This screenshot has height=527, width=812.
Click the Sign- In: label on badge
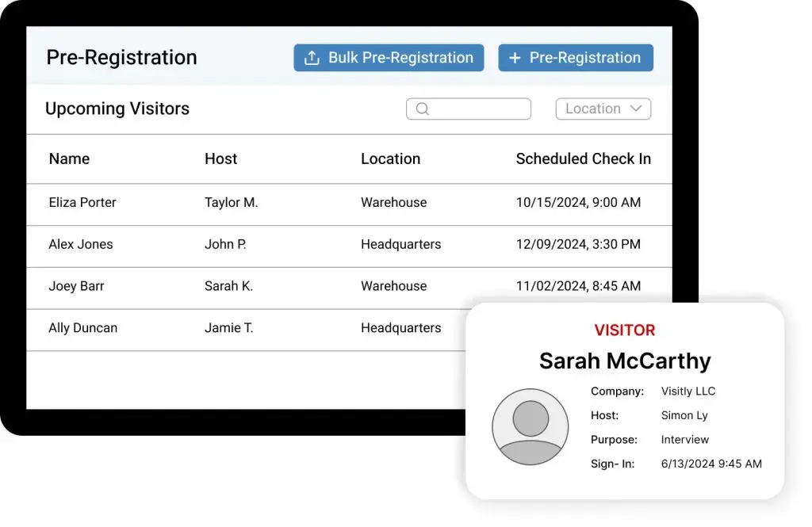(x=613, y=464)
